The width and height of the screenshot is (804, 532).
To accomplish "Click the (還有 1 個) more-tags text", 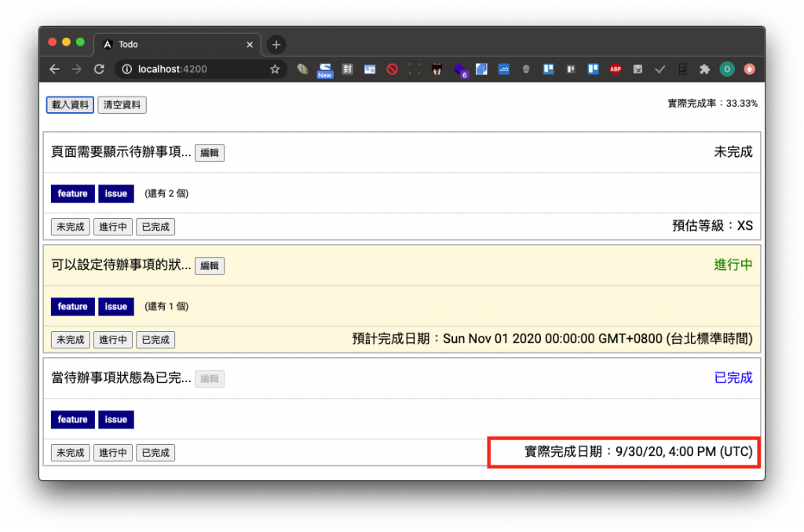I will click(x=166, y=307).
